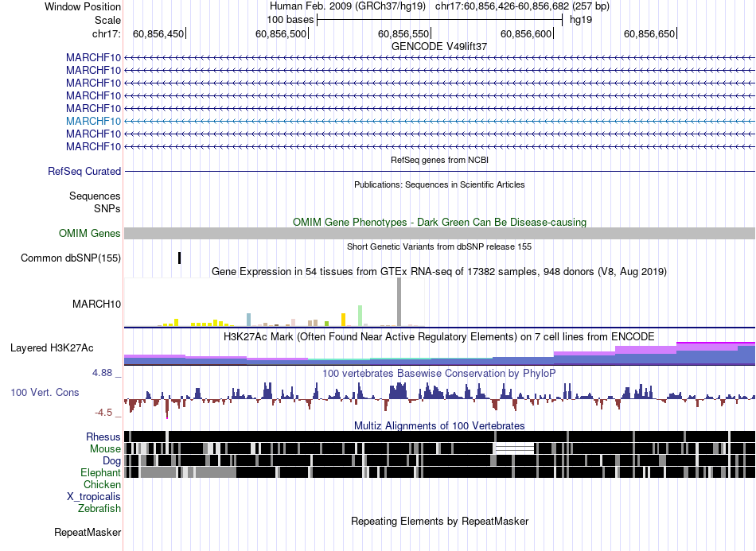This screenshot has height=551, width=756.
Task: Click the Mouse alignment label
Action: pos(105,449)
